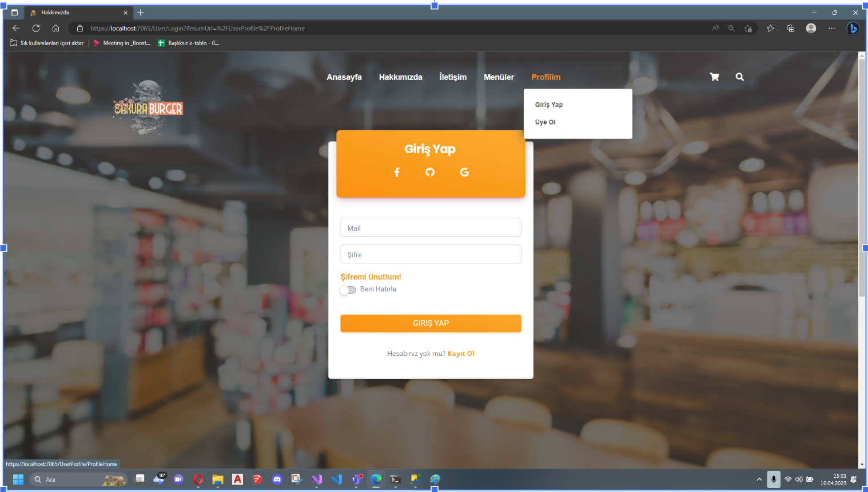Open the shopping cart icon
868x492 pixels.
click(714, 77)
